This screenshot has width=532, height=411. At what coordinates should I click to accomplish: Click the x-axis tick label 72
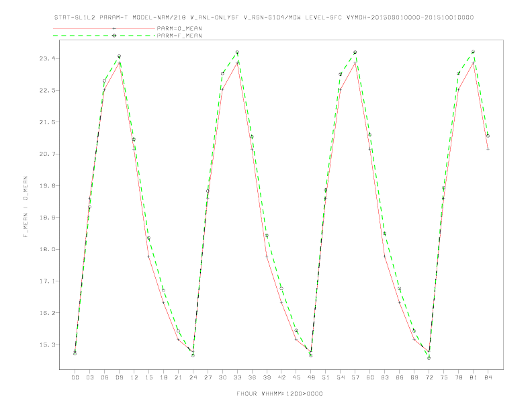429,377
